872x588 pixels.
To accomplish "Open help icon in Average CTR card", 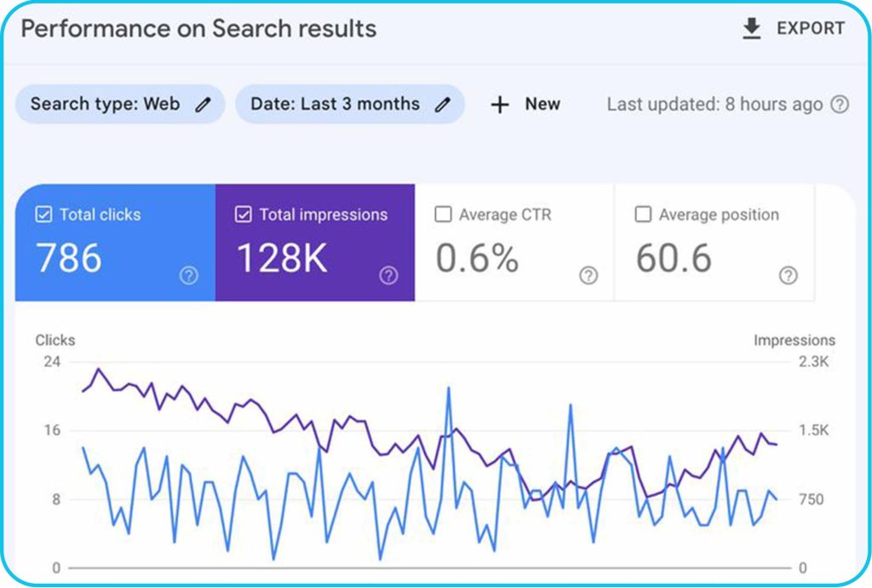I will point(588,275).
